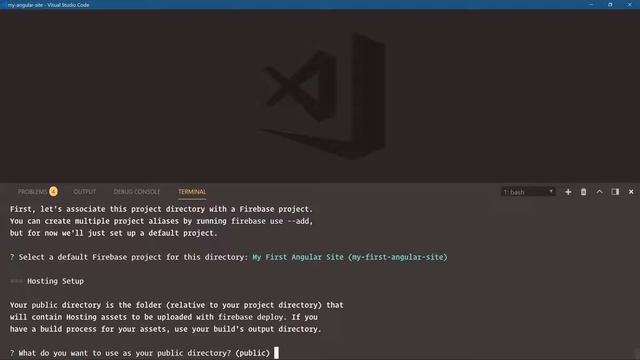The width and height of the screenshot is (640, 360).
Task: Minimize the Visual Studio Code window
Action: pyautogui.click(x=591, y=4)
